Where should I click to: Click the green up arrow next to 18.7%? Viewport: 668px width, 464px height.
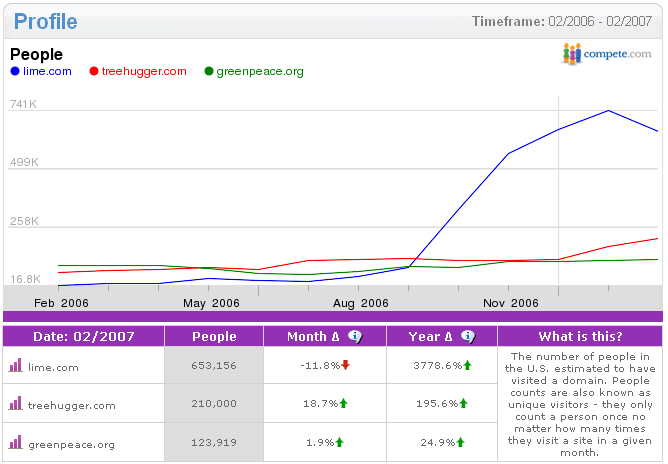tap(343, 403)
